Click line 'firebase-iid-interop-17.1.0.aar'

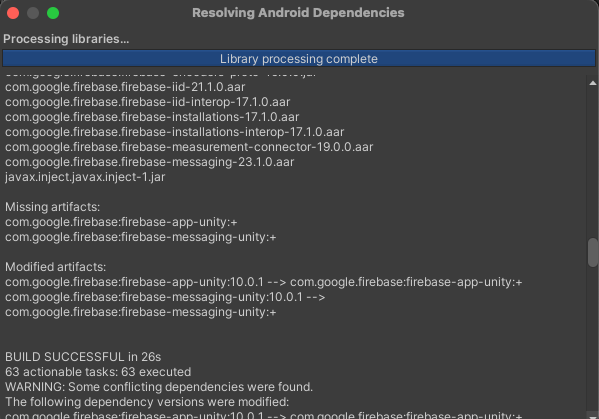coord(147,102)
